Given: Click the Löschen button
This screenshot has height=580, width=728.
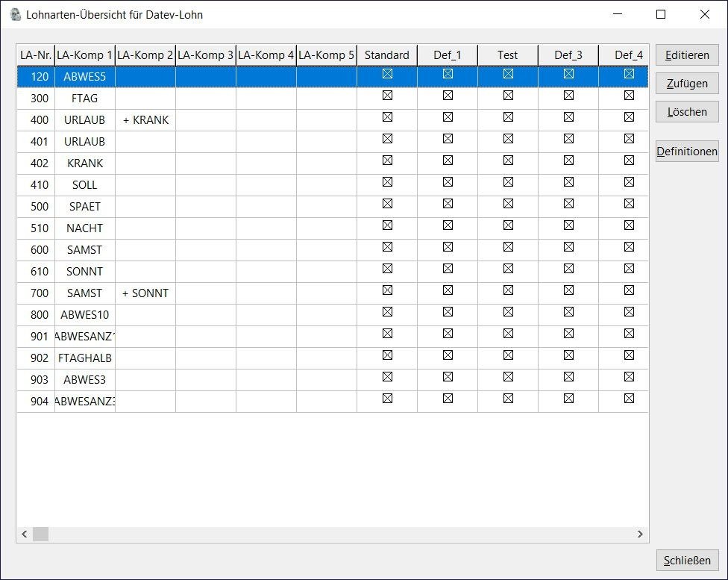Looking at the screenshot, I should 687,112.
